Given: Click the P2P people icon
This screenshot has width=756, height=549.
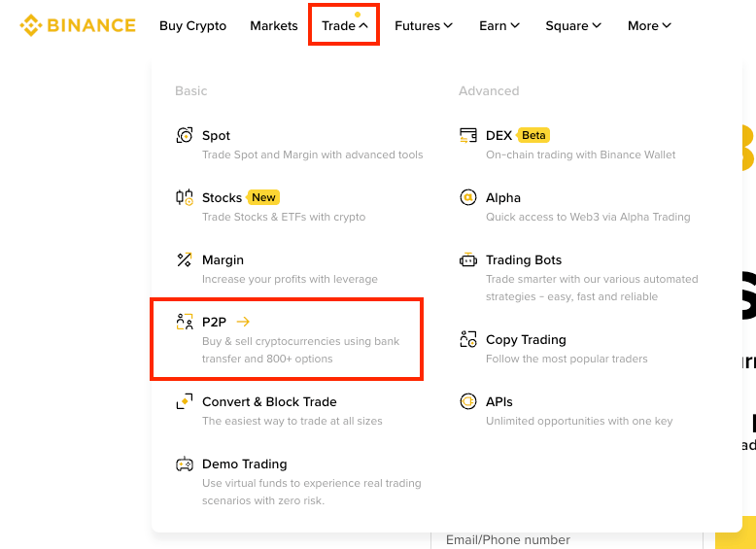Looking at the screenshot, I should point(185,322).
